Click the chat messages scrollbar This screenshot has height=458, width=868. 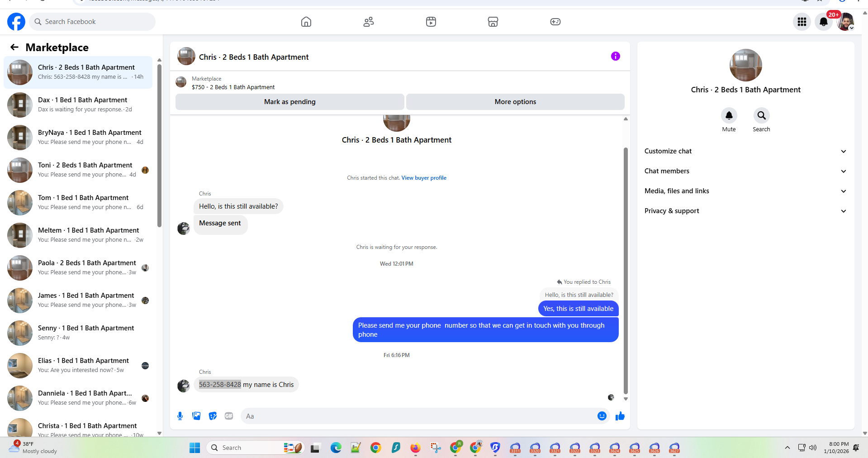coord(626,271)
